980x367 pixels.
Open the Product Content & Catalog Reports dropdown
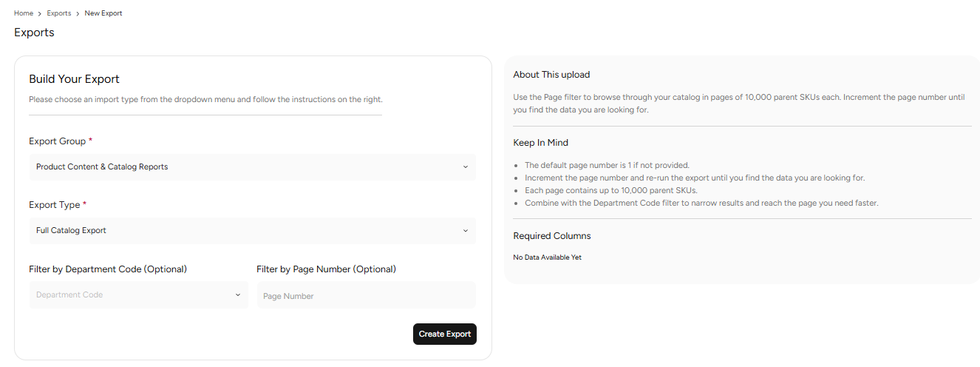click(252, 167)
